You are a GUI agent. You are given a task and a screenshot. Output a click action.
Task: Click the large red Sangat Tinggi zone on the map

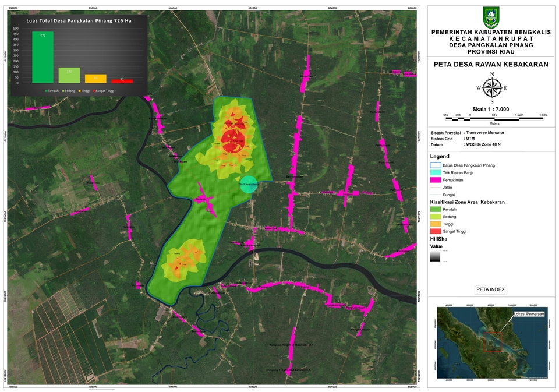tap(233, 141)
